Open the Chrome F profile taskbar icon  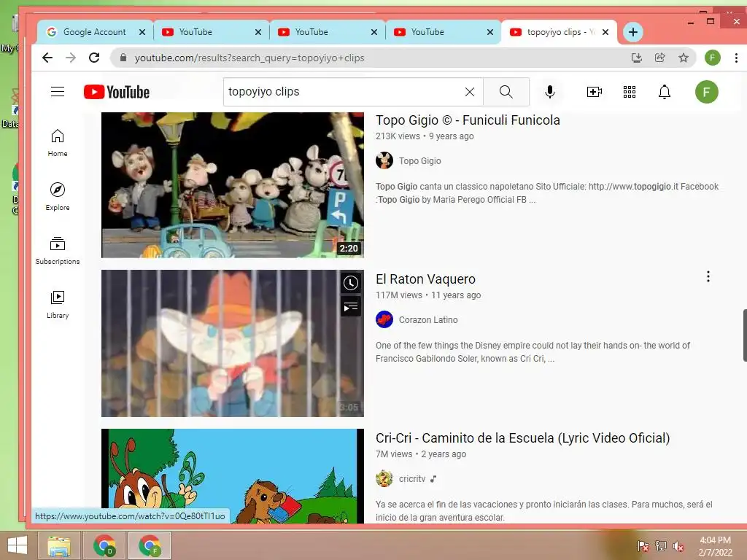[150, 545]
